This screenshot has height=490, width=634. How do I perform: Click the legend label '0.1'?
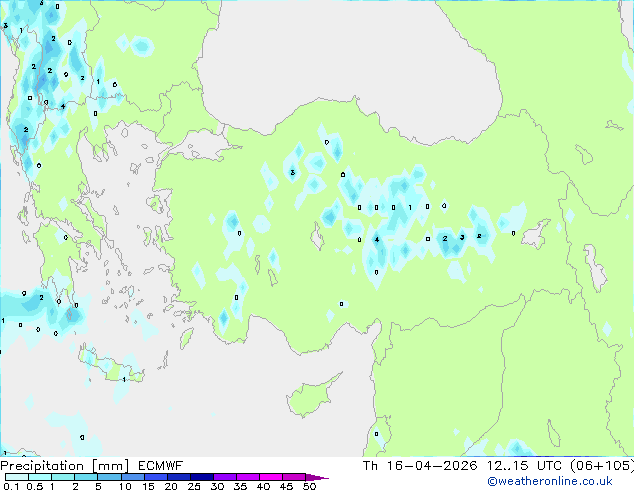[x=11, y=486]
